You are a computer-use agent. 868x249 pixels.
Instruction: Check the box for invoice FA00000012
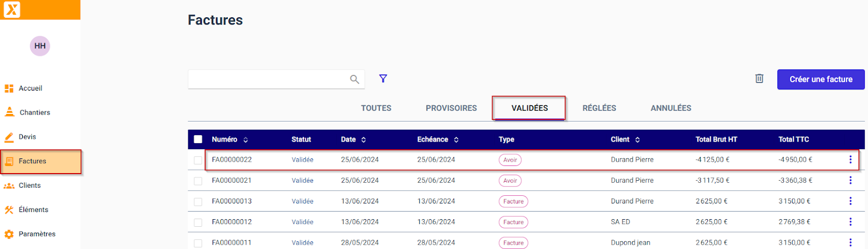click(x=198, y=222)
